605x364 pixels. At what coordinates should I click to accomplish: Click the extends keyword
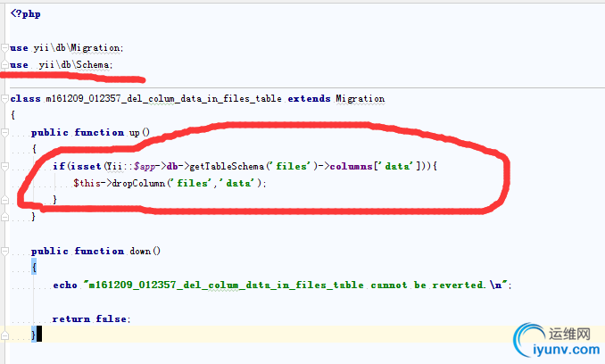pyautogui.click(x=309, y=99)
